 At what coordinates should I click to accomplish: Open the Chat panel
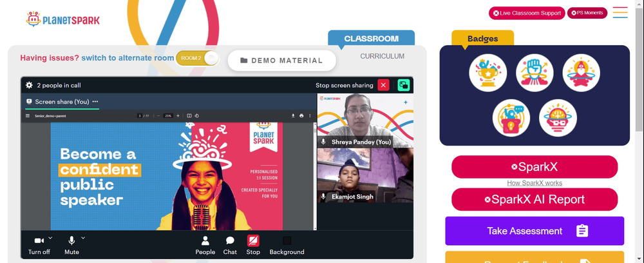point(230,246)
